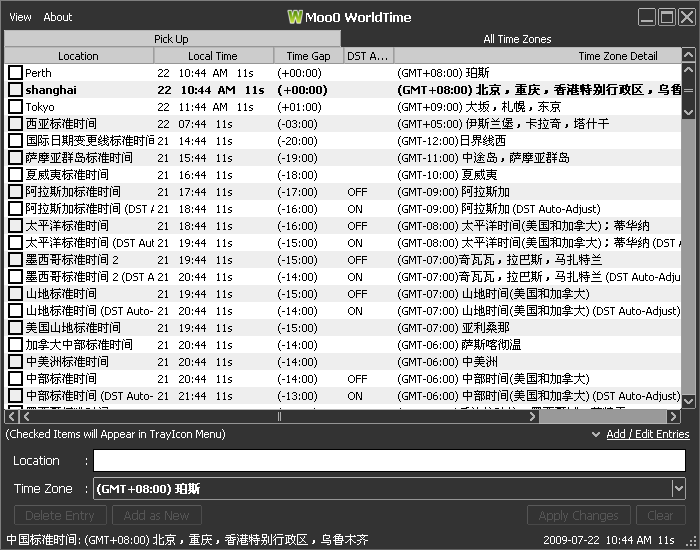
Task: Click the (GMT-06:00) 萨斯喀彻温 detail cell
Action: (x=459, y=345)
